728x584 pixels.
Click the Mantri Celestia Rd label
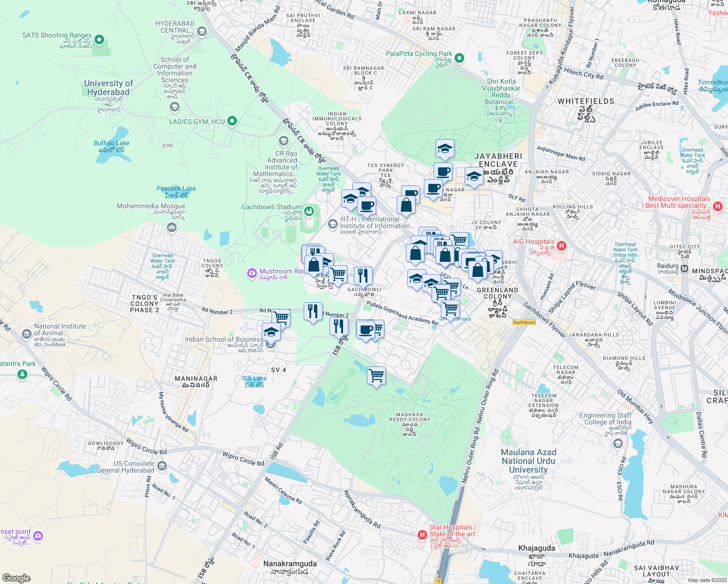[283, 490]
